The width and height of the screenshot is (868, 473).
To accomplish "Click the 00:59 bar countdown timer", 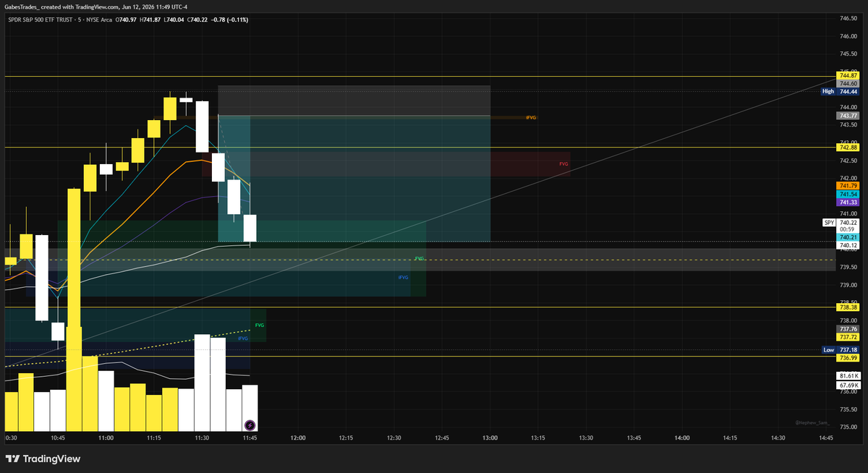I will [848, 230].
